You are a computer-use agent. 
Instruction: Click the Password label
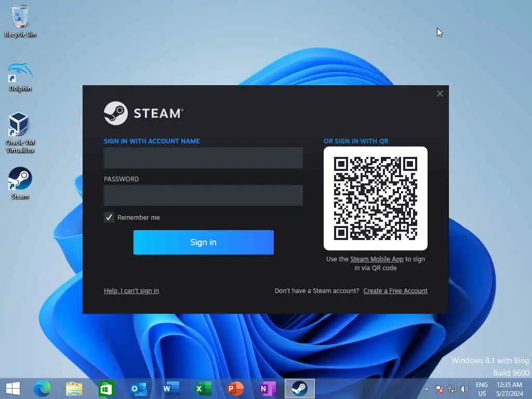tap(121, 179)
